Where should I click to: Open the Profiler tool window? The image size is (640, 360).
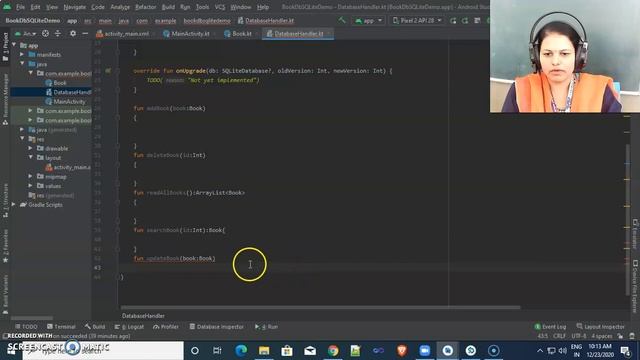click(166, 327)
